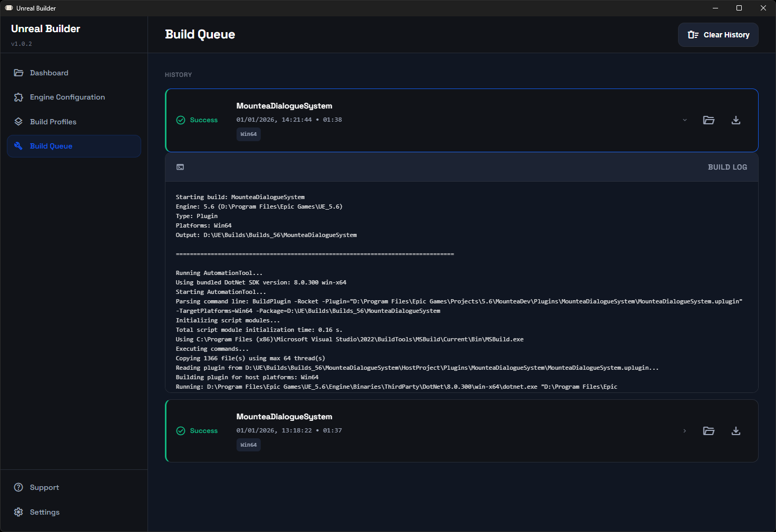Image resolution: width=776 pixels, height=532 pixels.
Task: Download log for 14:21:44 build
Action: coord(736,120)
